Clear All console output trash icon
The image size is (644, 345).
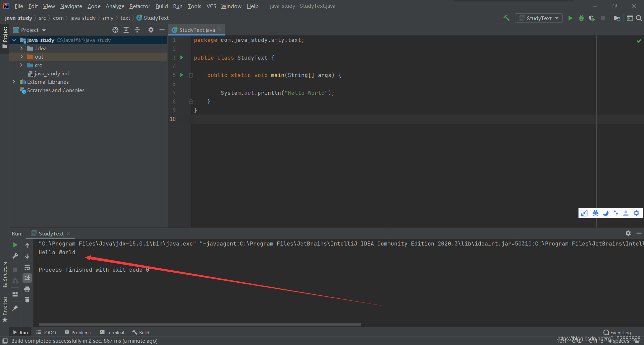27,300
